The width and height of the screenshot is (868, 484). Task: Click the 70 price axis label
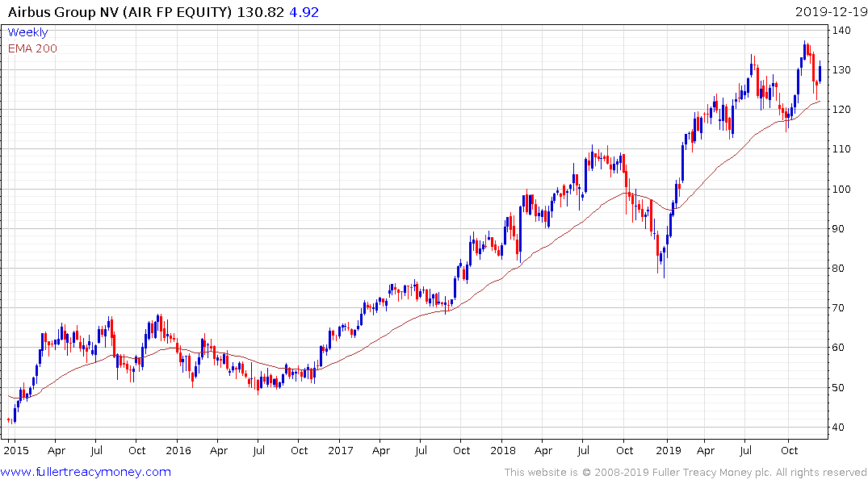[838, 308]
